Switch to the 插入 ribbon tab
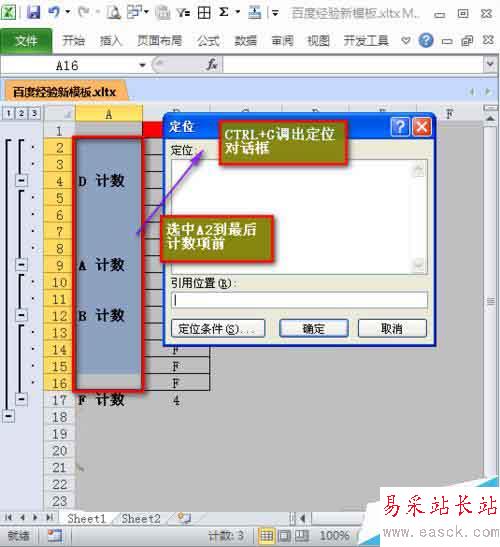Viewport: 500px width, 547px height. pos(111,41)
